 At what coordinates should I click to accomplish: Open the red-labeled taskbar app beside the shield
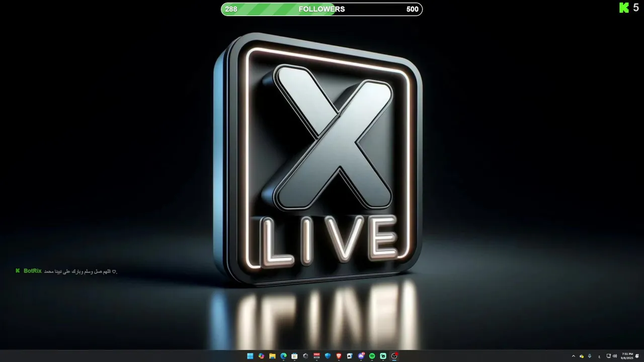(x=316, y=356)
